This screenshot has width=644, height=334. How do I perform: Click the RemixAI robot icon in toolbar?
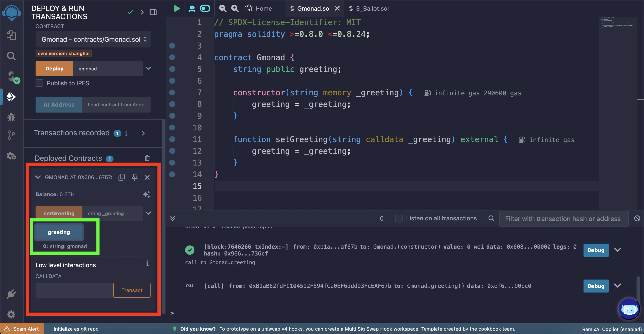click(x=192, y=9)
